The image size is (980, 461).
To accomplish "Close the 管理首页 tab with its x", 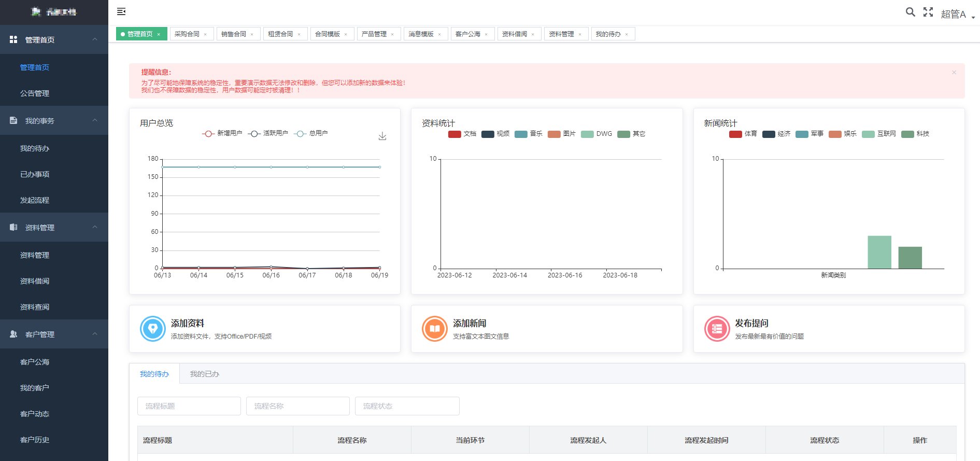I will point(159,34).
